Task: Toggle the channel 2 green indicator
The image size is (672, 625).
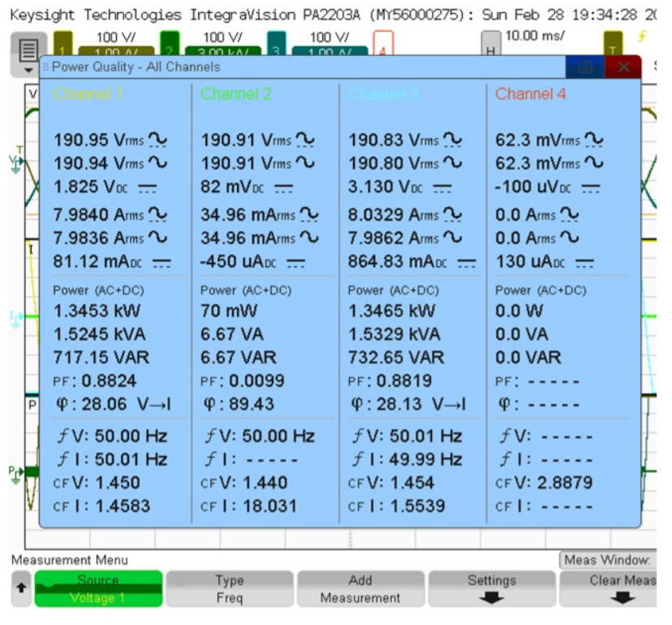Action: (170, 42)
